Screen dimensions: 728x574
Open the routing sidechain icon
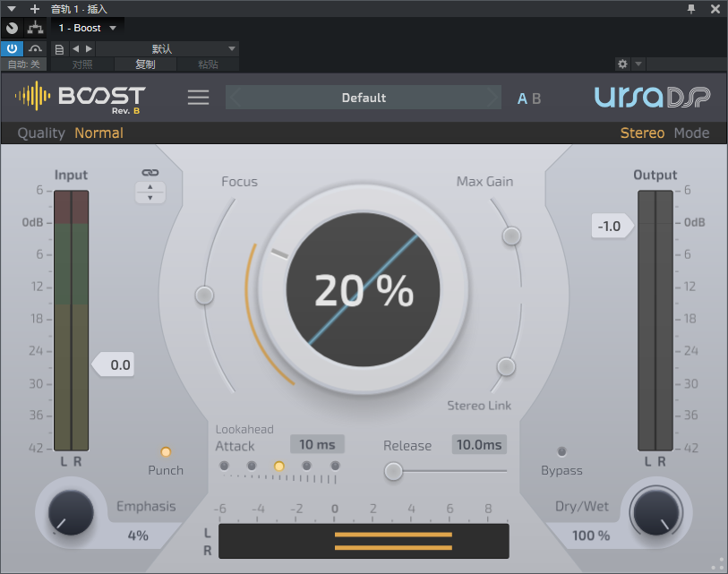(35, 28)
